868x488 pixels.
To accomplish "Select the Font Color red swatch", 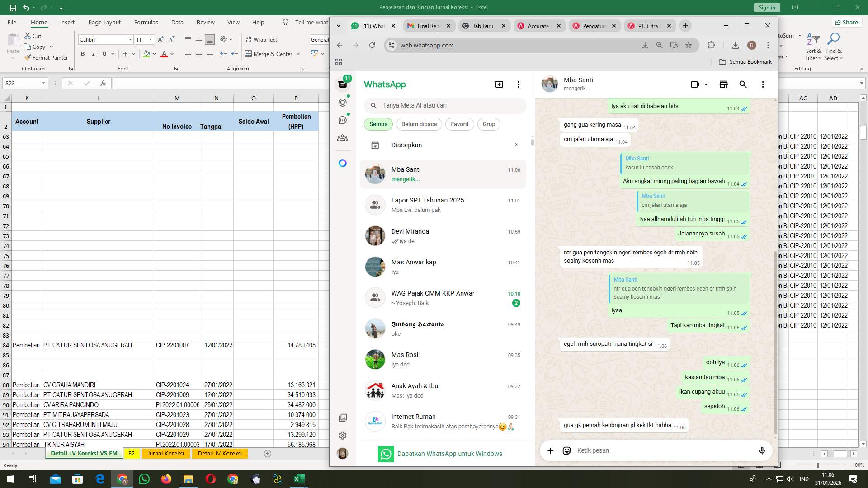I will tap(165, 54).
